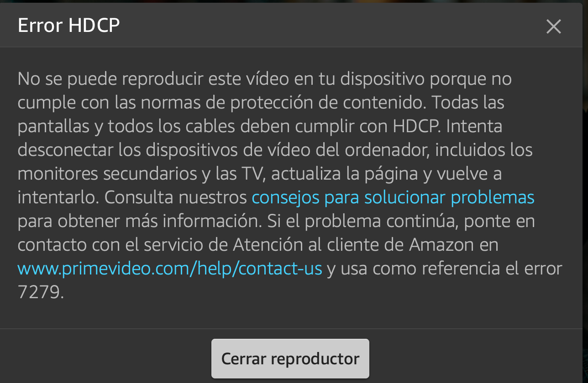Select the Error HDCP title text

click(x=68, y=26)
